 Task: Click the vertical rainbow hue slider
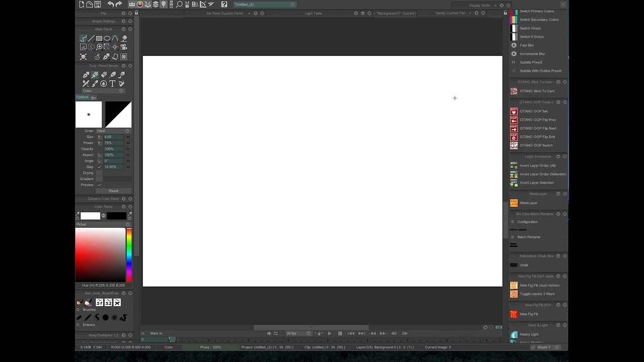tap(129, 255)
